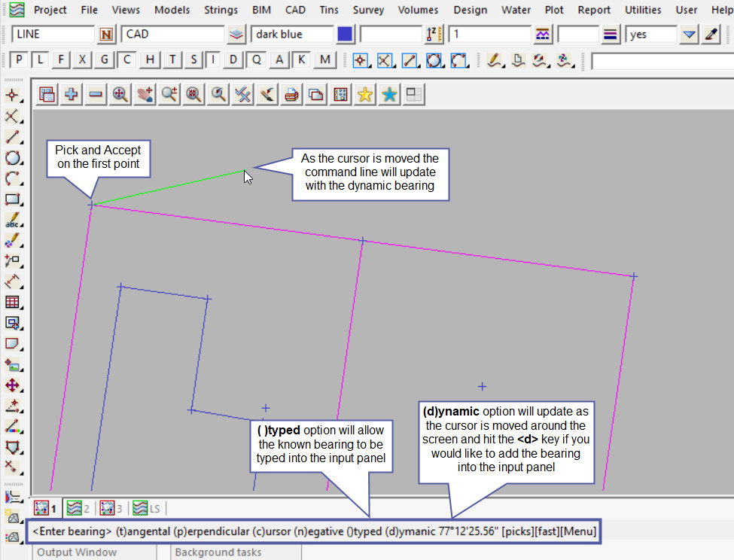Open the name chooser N icon beside LINE
The height and width of the screenshot is (560, 734).
tap(106, 35)
